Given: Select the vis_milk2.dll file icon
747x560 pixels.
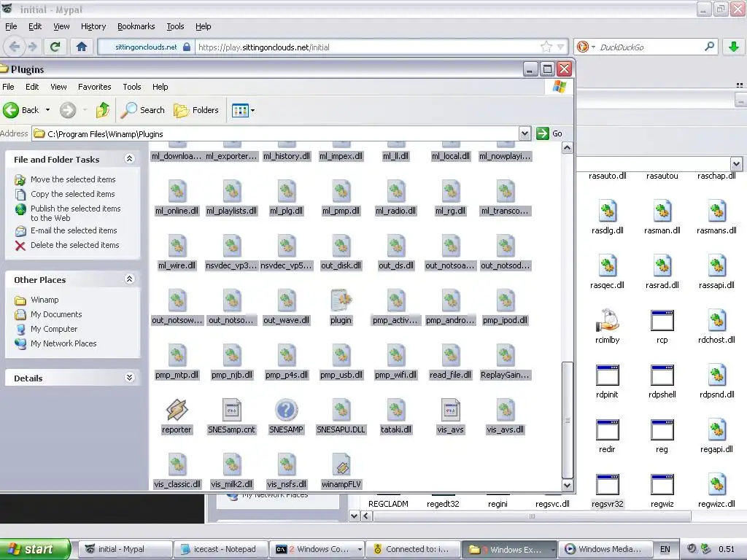Looking at the screenshot, I should pos(231,464).
